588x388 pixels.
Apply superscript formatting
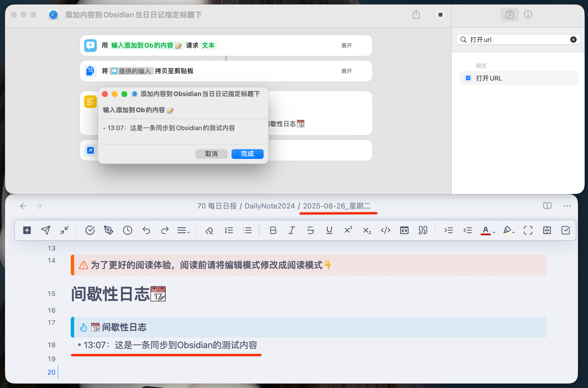[348, 230]
